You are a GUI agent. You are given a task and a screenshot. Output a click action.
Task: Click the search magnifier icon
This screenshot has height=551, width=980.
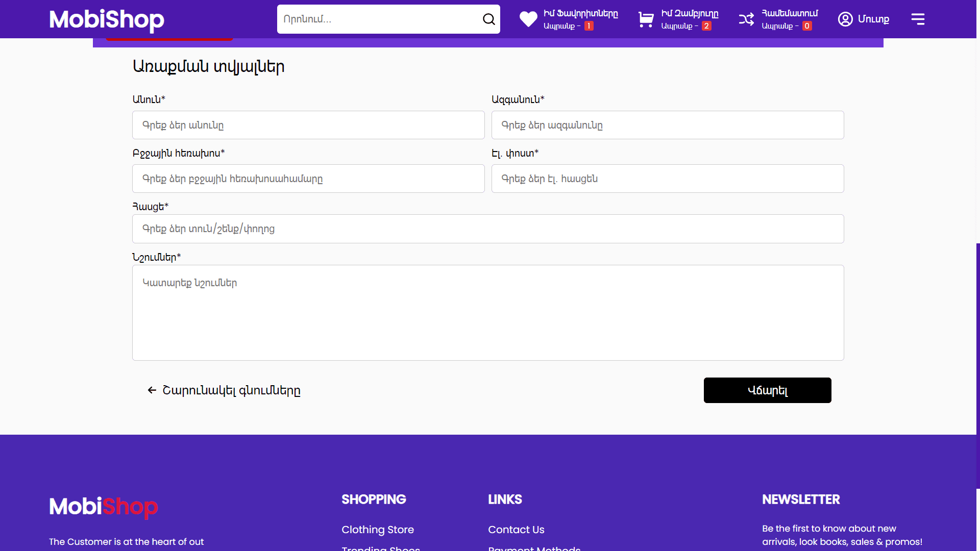[x=488, y=19]
